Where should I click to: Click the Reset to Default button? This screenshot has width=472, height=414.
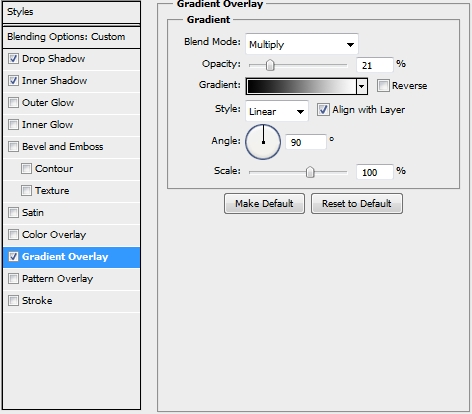(x=357, y=204)
